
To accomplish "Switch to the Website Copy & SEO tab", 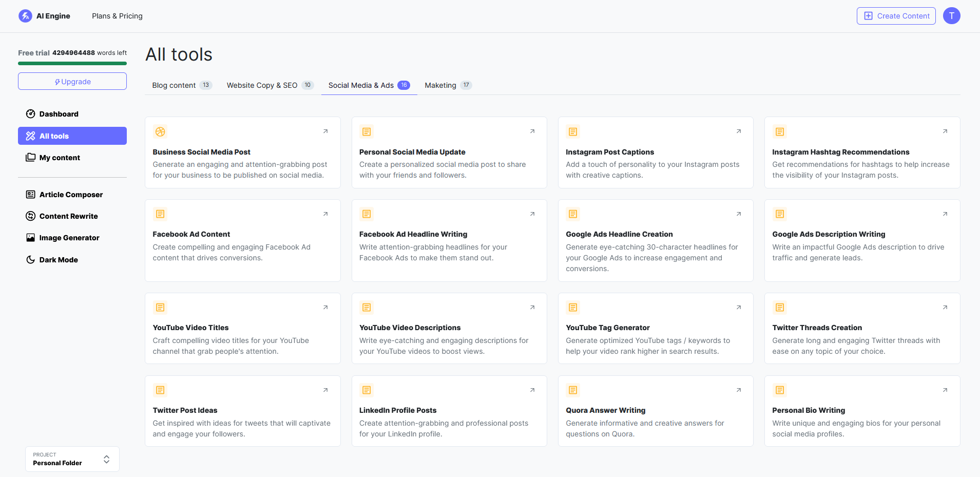I will [271, 85].
